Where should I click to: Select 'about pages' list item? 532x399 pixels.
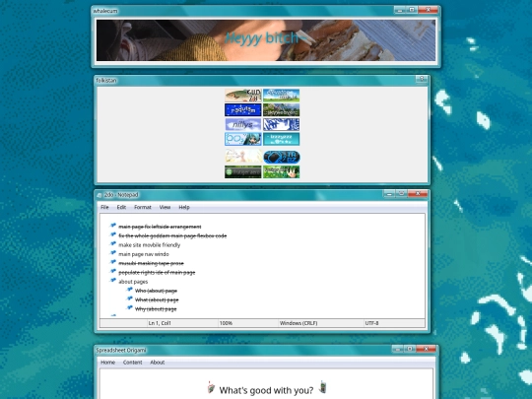[x=133, y=282]
